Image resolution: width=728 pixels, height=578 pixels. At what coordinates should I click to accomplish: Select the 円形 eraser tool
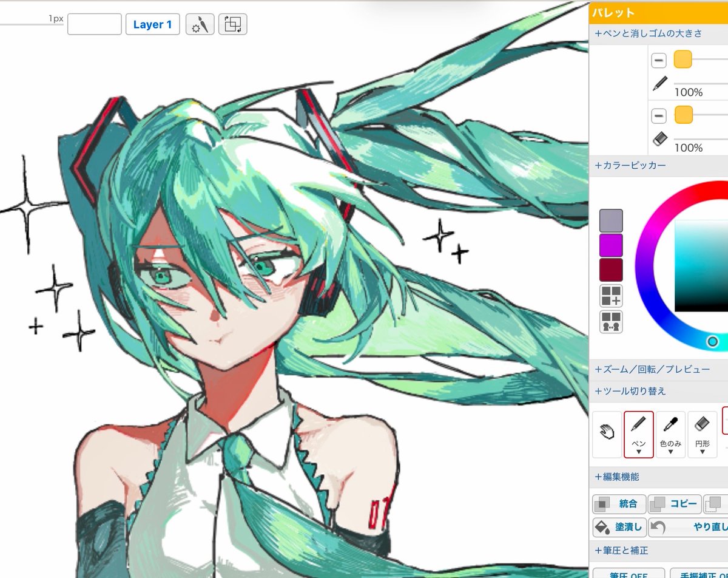coord(703,434)
